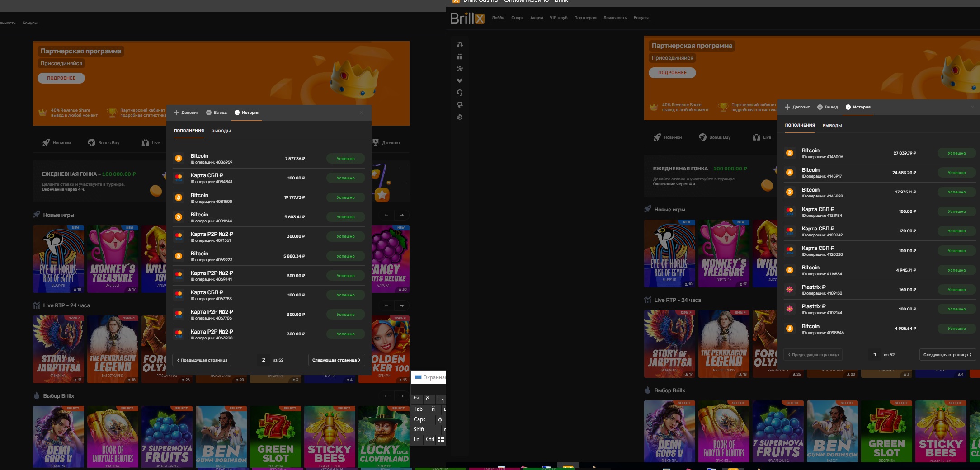Click the coin history icon in right sidebar
Screen dimensions: 980x470
[x=460, y=117]
